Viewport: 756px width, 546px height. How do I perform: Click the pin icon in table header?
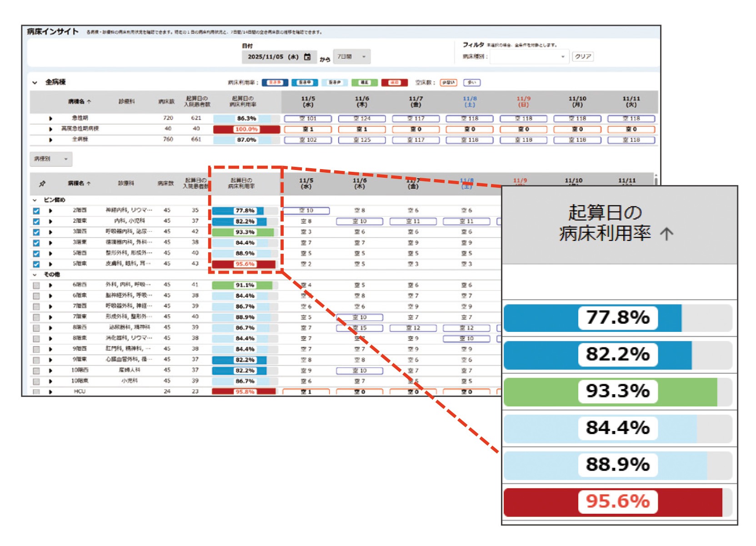(x=42, y=184)
